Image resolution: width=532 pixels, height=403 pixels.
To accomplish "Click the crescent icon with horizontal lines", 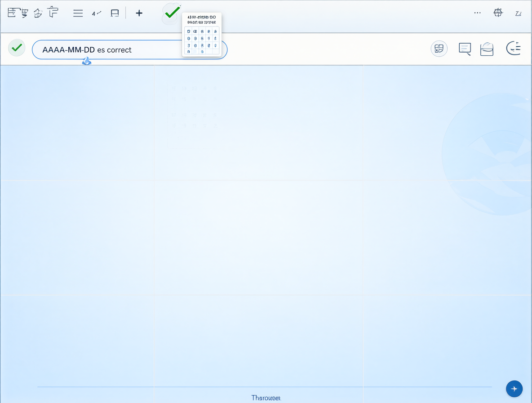I will (x=513, y=48).
